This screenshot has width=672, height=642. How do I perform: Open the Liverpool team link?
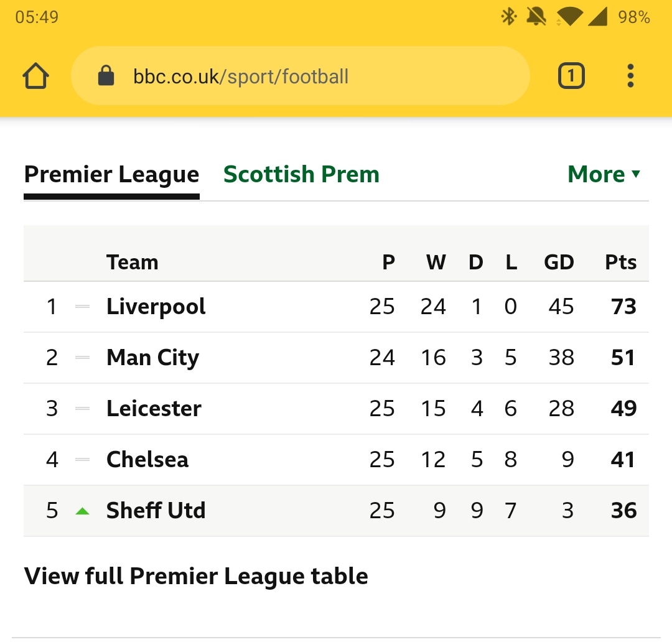point(156,307)
